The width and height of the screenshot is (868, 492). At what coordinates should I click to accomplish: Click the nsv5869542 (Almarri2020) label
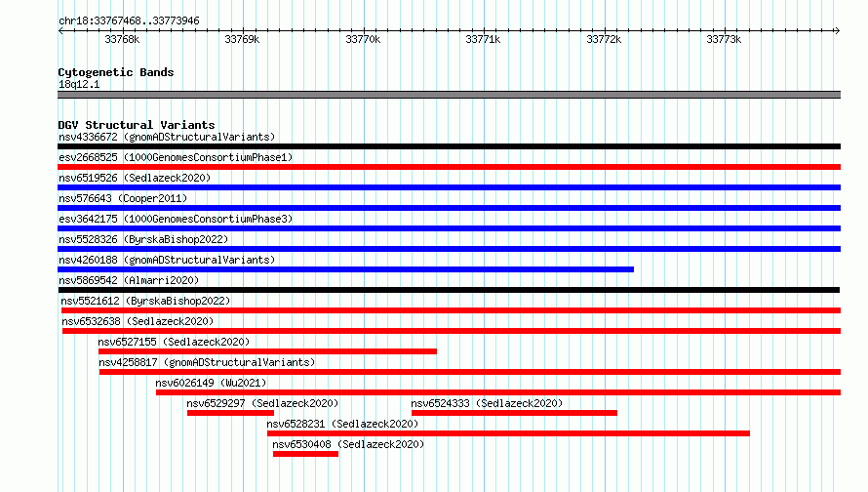pos(129,280)
